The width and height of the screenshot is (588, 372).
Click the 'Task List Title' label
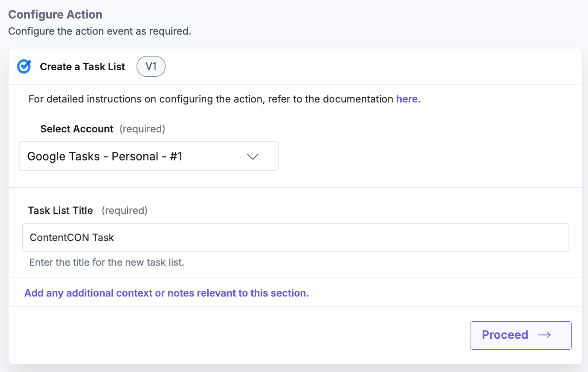(60, 210)
